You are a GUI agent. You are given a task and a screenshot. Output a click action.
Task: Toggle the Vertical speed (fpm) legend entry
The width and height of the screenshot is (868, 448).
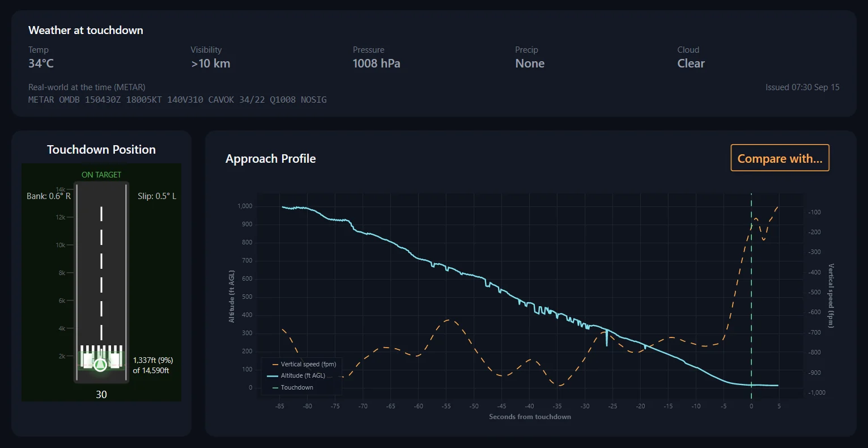(x=304, y=364)
